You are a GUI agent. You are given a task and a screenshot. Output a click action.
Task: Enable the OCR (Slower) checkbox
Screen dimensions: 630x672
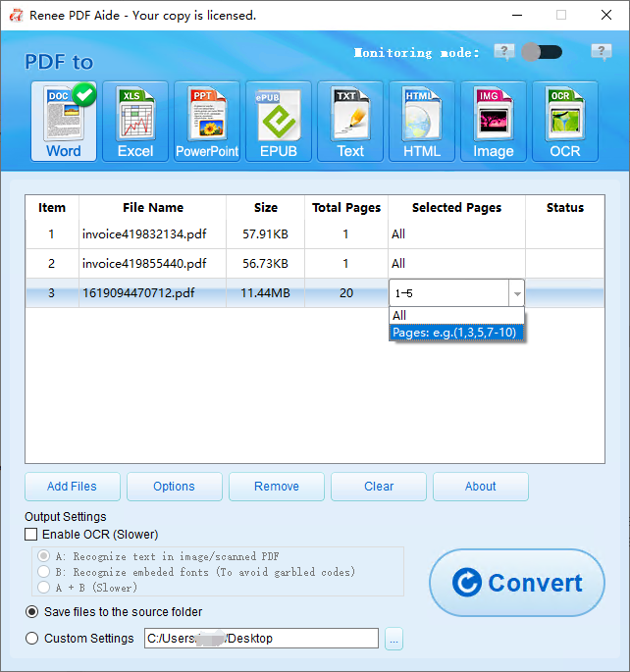pos(31,535)
